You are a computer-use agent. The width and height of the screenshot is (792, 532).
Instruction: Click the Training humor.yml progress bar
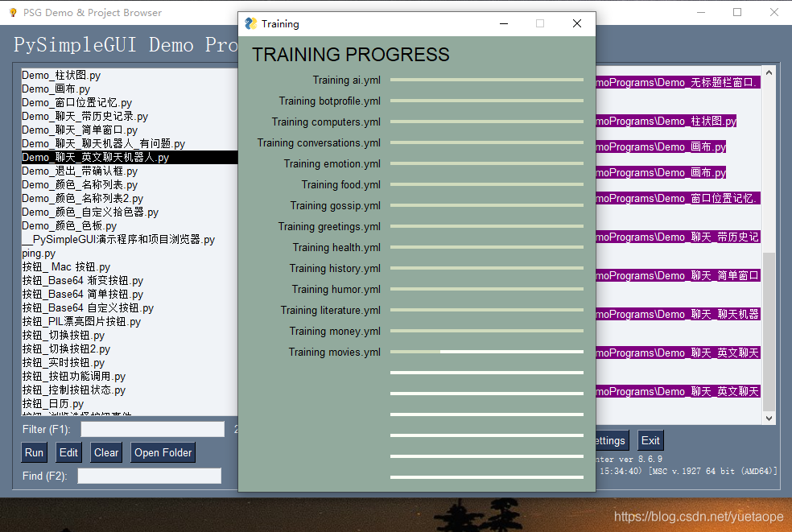point(487,289)
